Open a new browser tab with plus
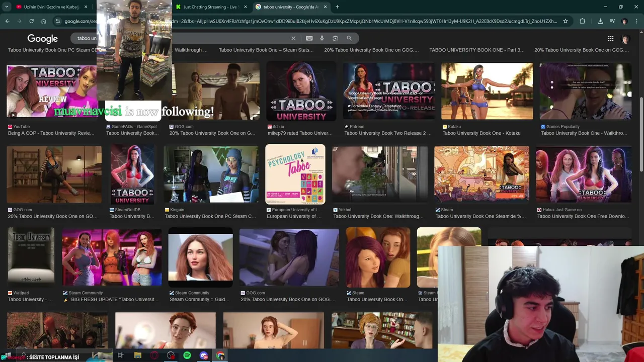This screenshot has width=644, height=362. point(337,7)
